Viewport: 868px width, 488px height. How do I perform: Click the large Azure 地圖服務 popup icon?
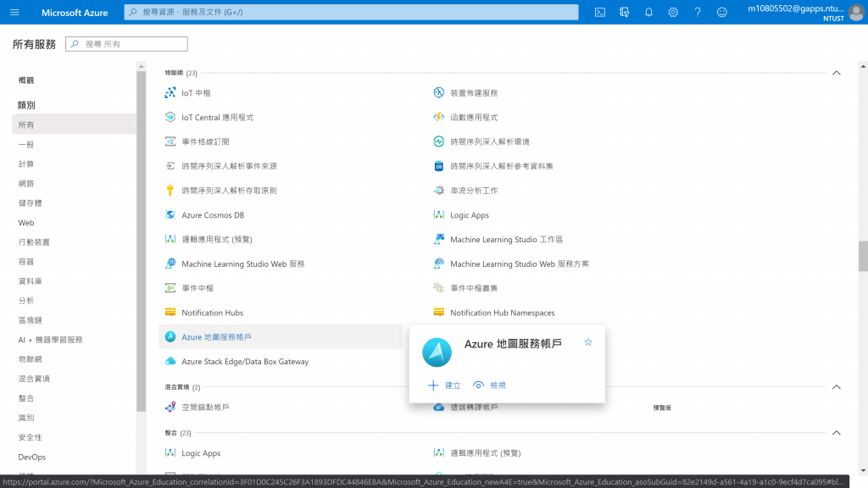click(437, 352)
